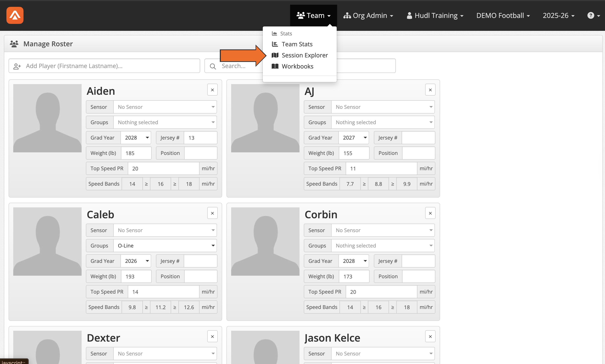Click Aiden's profile photo placeholder
This screenshot has height=364, width=605.
click(47, 118)
